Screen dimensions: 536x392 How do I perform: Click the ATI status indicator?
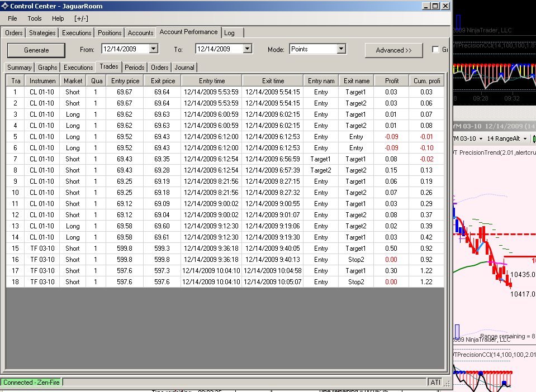coord(435,383)
